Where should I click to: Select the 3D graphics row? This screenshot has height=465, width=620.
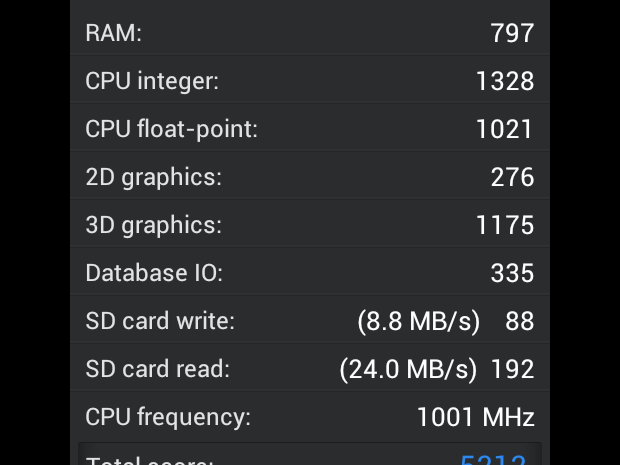[310, 224]
